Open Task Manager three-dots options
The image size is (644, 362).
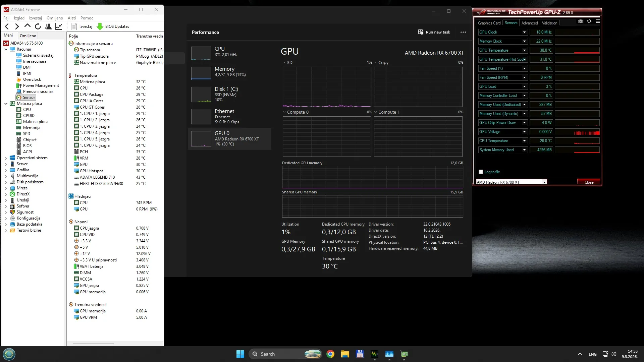point(463,32)
